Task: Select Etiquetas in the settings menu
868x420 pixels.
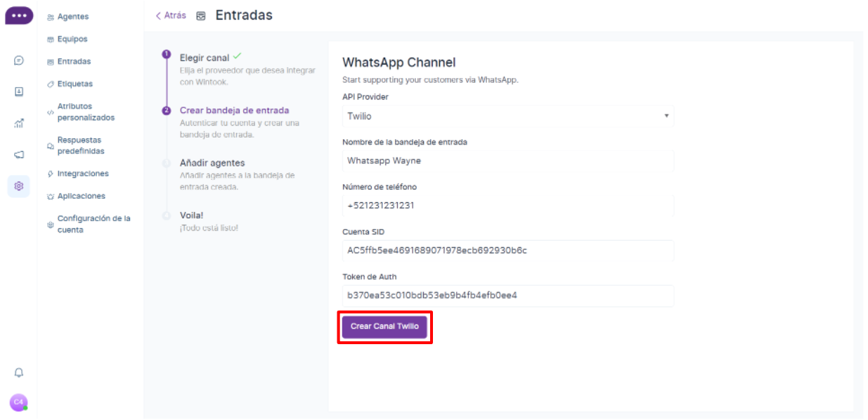Action: (x=75, y=84)
